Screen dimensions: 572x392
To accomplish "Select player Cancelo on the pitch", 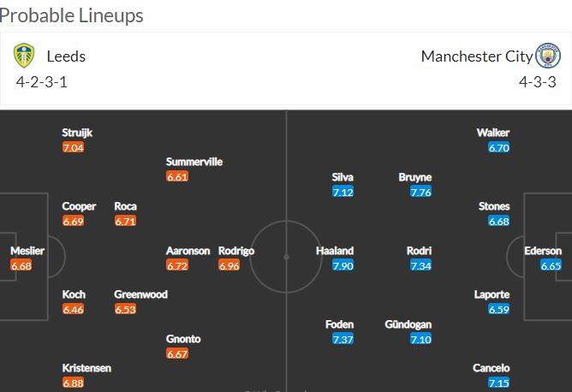I will [x=491, y=368].
